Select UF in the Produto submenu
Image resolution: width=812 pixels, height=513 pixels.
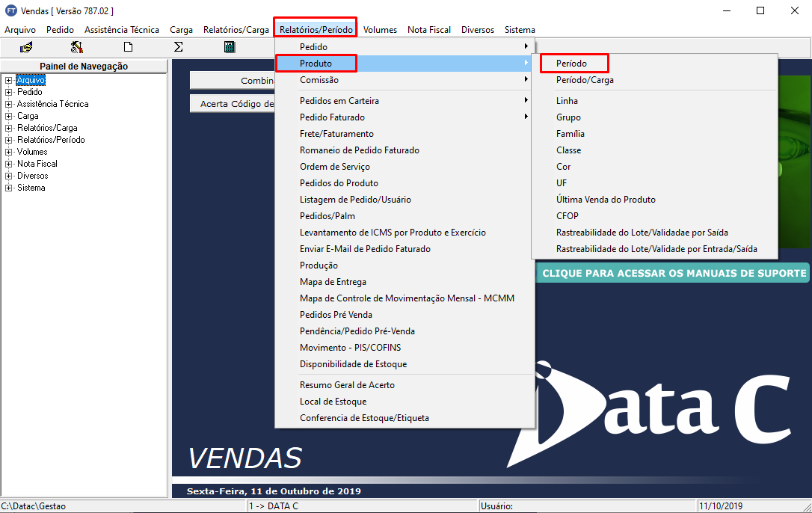(x=654, y=183)
